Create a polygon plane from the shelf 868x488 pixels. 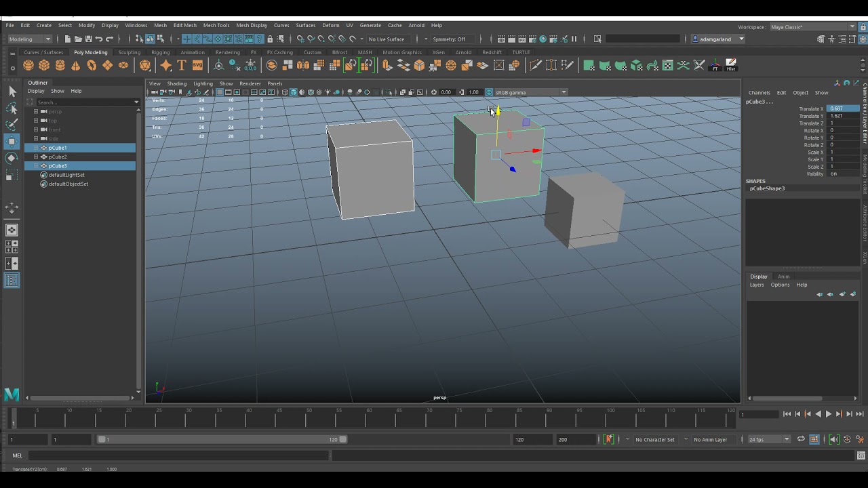click(107, 66)
